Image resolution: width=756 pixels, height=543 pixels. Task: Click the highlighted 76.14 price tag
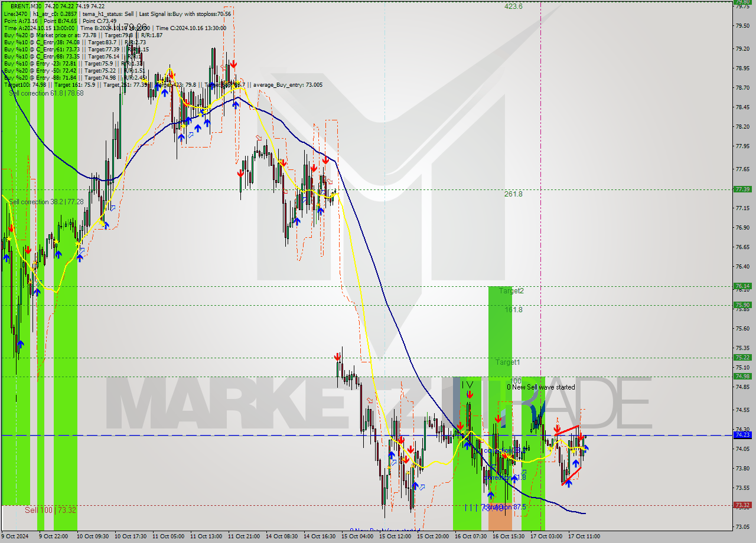pos(742,286)
